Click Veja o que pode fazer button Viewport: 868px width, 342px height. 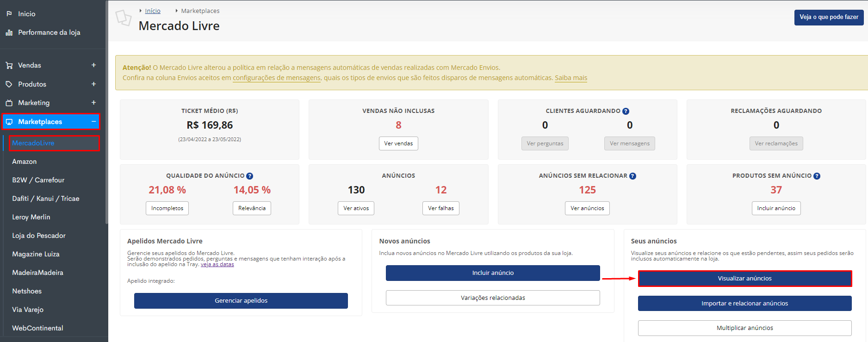pos(829,17)
